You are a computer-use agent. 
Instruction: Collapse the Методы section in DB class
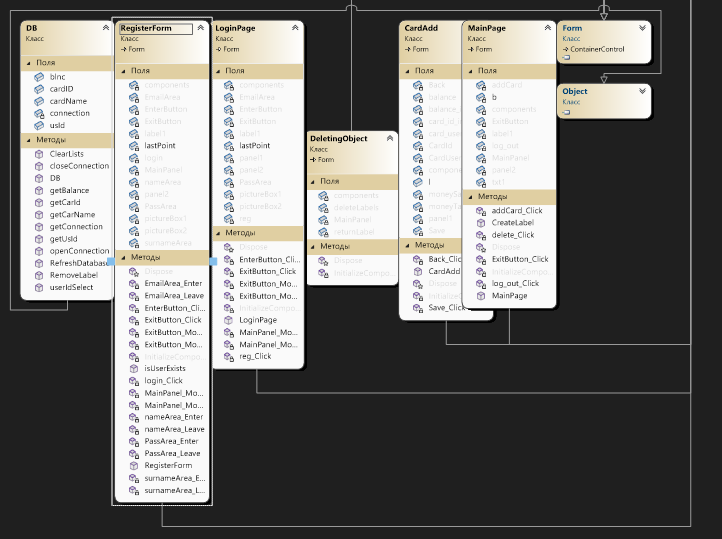tap(29, 140)
